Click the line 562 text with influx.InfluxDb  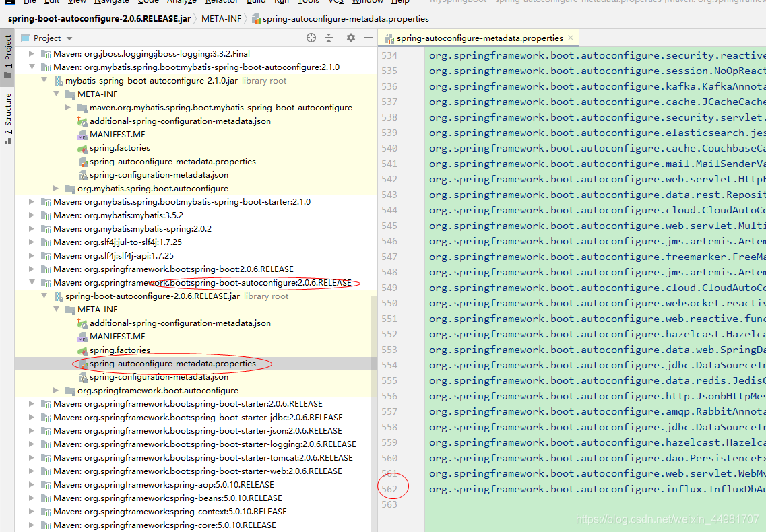point(598,489)
